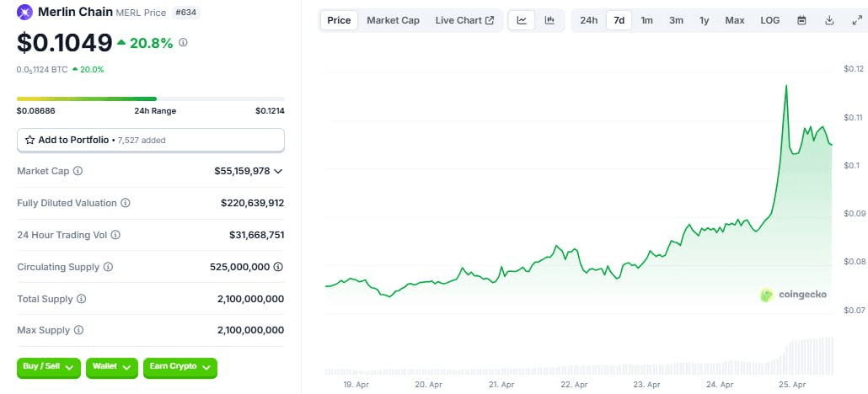The image size is (868, 394).
Task: Click the Max Supply info icon
Action: 78,330
